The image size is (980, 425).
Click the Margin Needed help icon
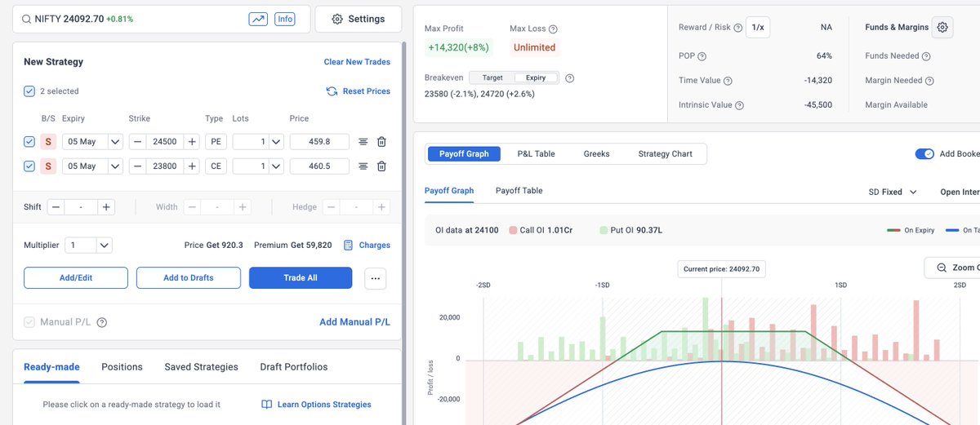pyautogui.click(x=930, y=81)
